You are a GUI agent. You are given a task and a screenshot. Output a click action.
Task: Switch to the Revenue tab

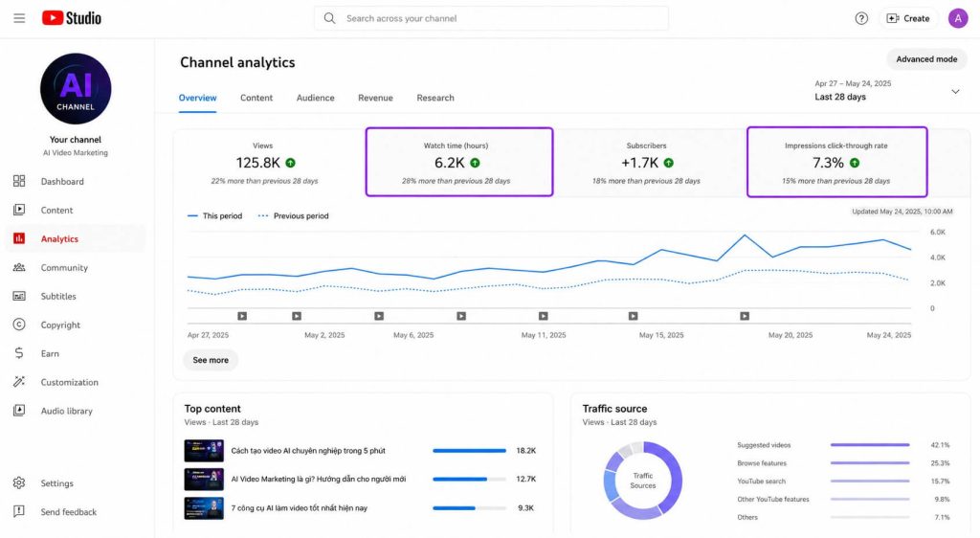click(x=375, y=98)
